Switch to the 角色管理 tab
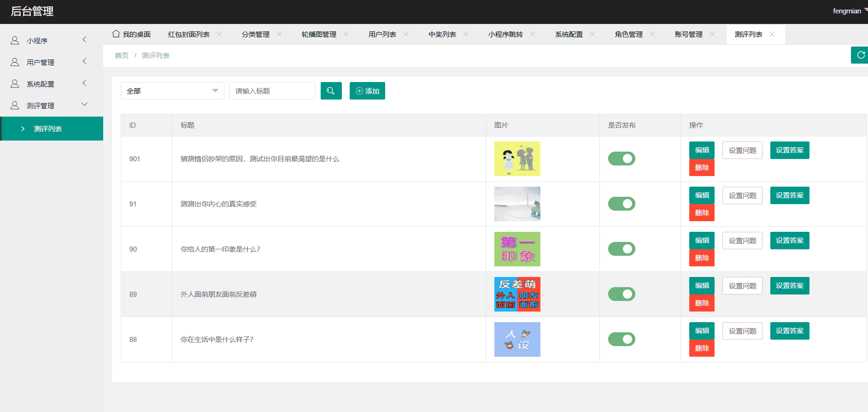Screen dimensions: 868x412 (628, 35)
